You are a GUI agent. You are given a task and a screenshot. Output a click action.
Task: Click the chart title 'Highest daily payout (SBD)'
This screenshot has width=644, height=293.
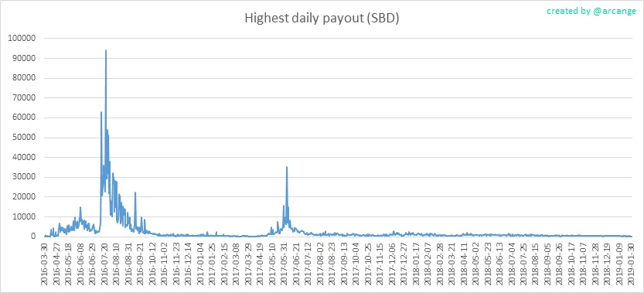[x=322, y=19]
